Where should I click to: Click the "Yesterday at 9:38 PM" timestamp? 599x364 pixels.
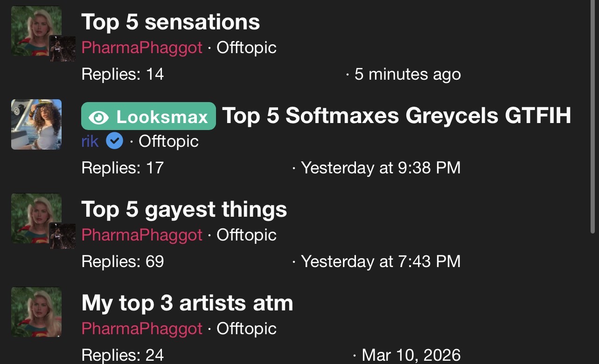click(380, 168)
